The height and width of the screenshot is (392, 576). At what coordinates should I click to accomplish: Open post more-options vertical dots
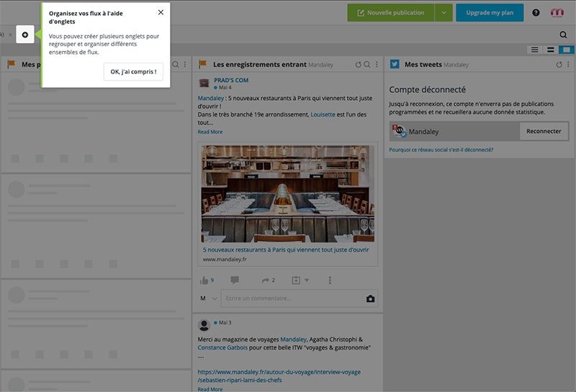(330, 281)
